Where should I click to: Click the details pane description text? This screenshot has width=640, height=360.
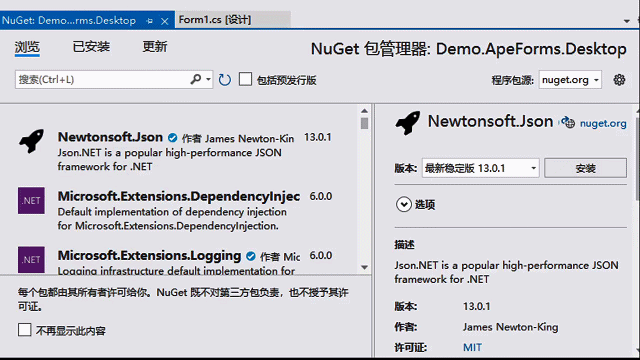[506, 272]
